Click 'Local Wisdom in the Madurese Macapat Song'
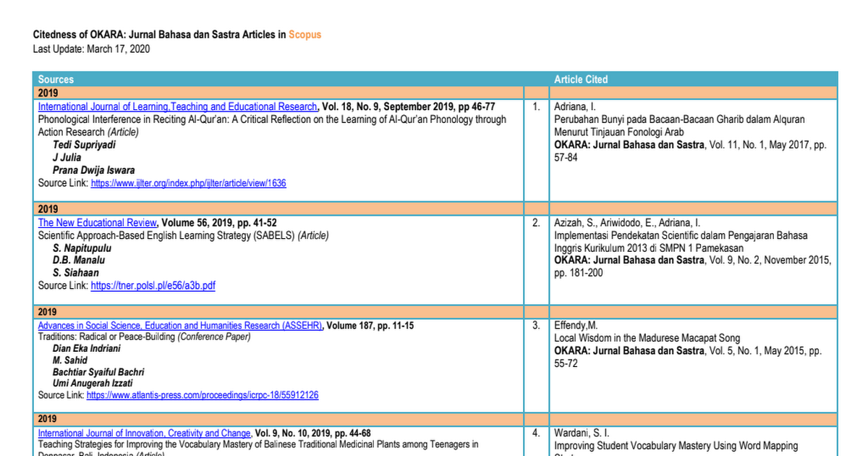Viewport: 868px width, 456px height. 647,338
